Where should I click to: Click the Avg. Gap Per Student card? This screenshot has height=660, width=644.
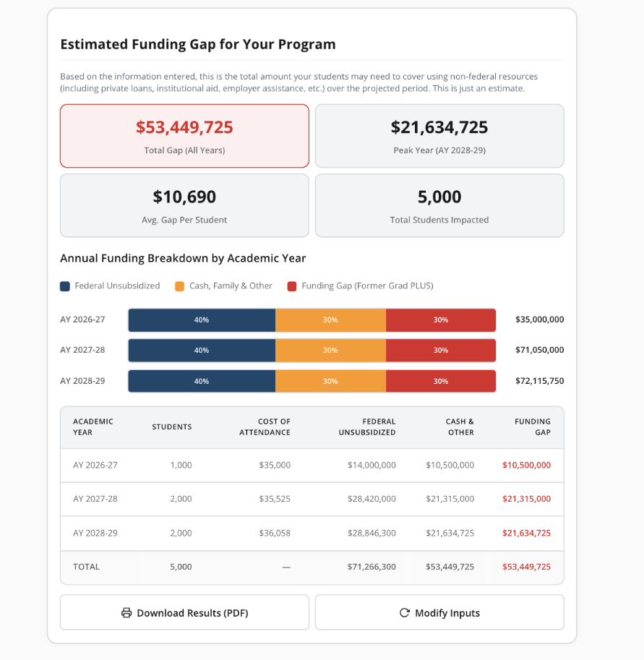tap(184, 205)
